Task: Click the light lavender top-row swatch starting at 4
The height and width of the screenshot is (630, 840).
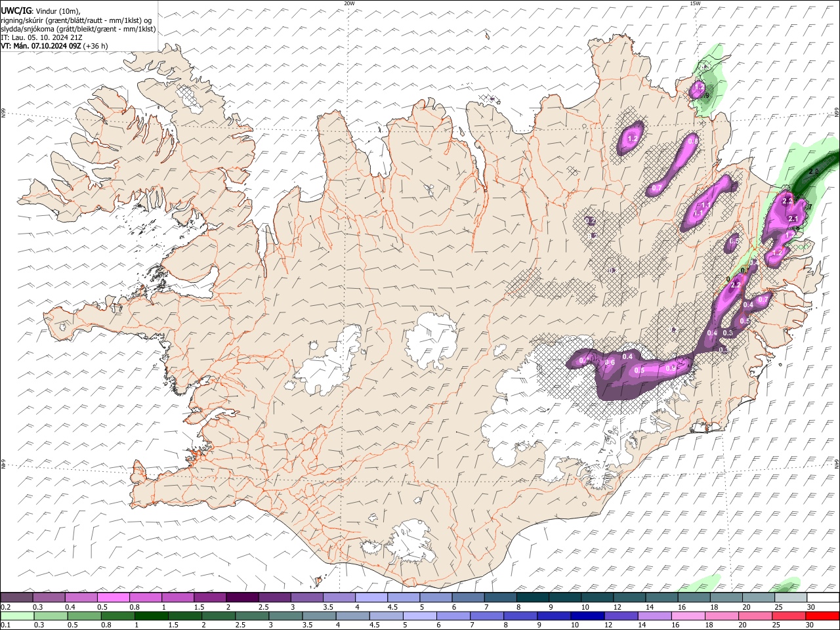Action: tap(371, 598)
